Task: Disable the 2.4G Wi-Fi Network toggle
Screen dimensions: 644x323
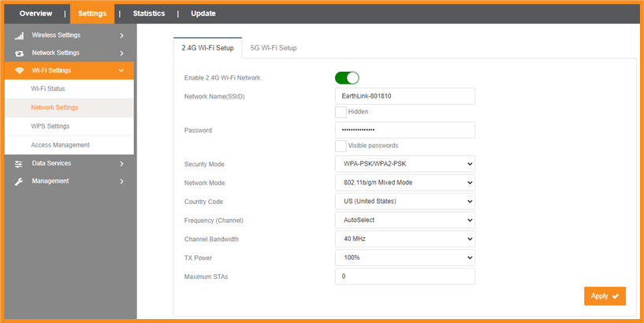Action: point(347,78)
